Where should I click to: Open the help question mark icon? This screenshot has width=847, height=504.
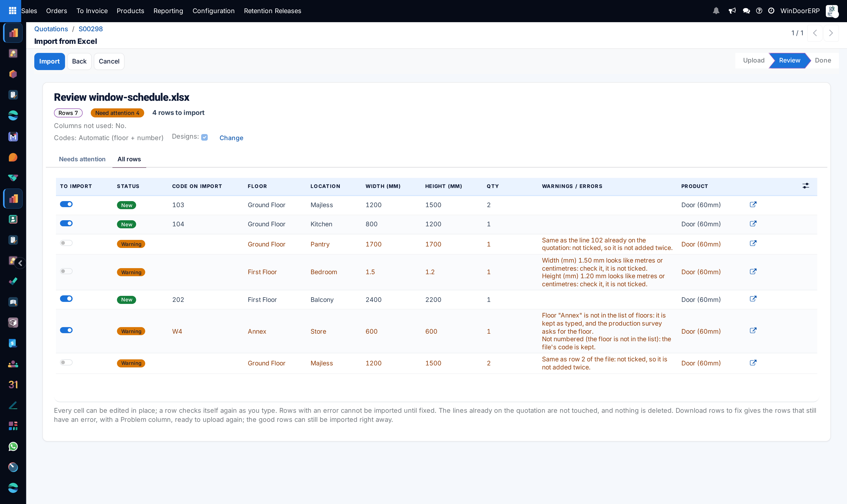(x=759, y=11)
